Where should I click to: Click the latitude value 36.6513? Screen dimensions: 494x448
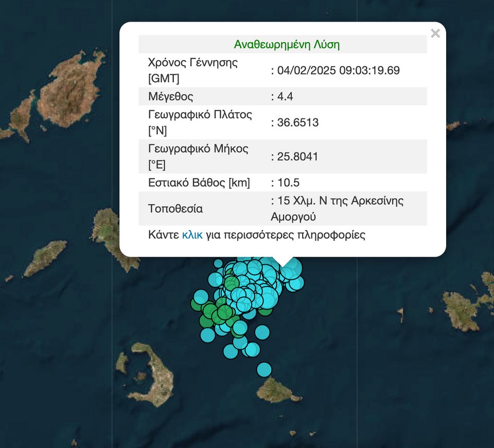[x=297, y=122]
